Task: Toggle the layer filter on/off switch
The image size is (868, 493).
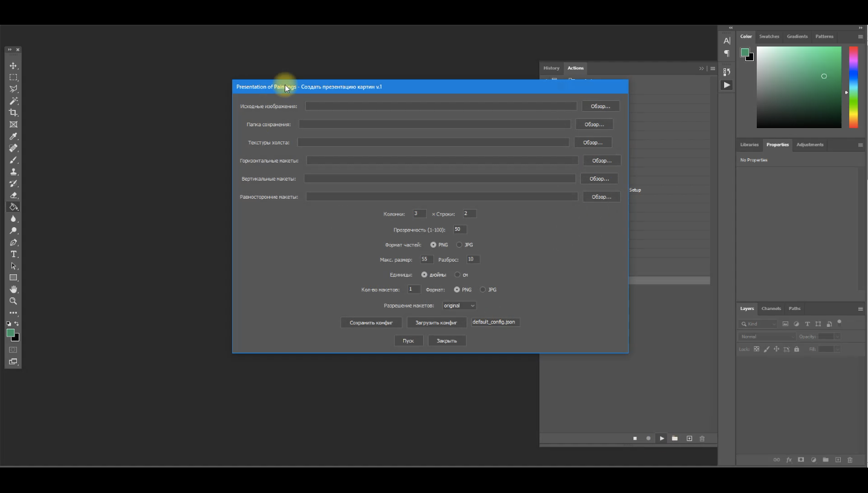Action: click(x=840, y=322)
